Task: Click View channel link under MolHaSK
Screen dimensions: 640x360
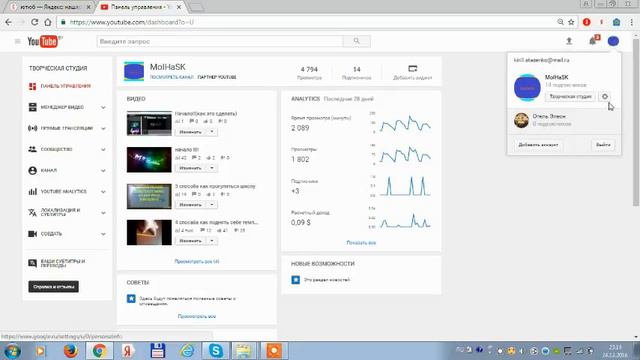Action: click(171, 77)
